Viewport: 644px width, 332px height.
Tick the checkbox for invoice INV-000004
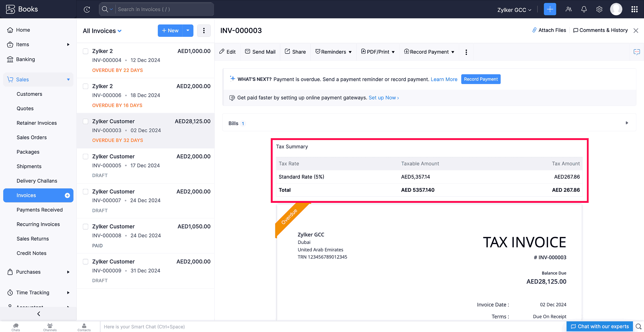pyautogui.click(x=86, y=51)
